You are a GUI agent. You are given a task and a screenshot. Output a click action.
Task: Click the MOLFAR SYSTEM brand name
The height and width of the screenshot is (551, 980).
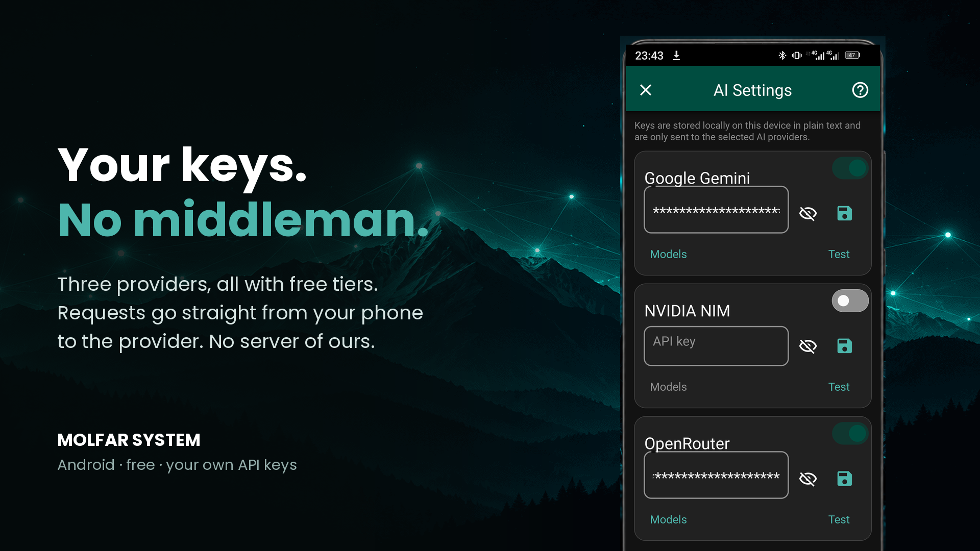[x=129, y=440]
